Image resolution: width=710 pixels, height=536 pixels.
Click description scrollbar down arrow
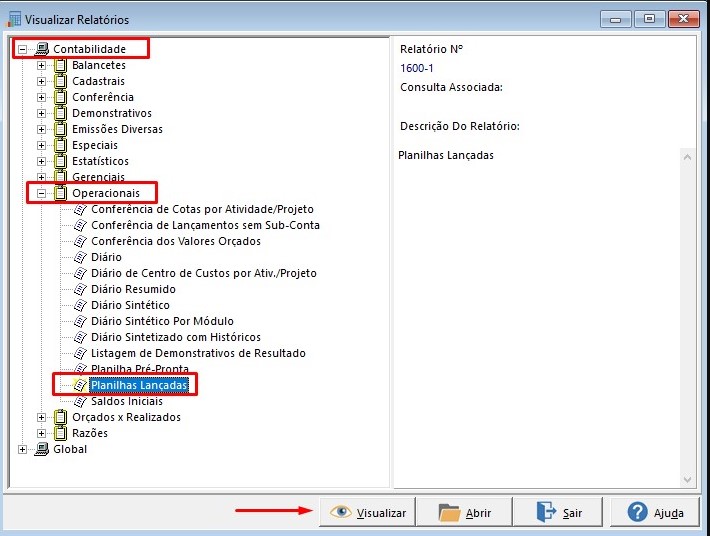click(687, 479)
